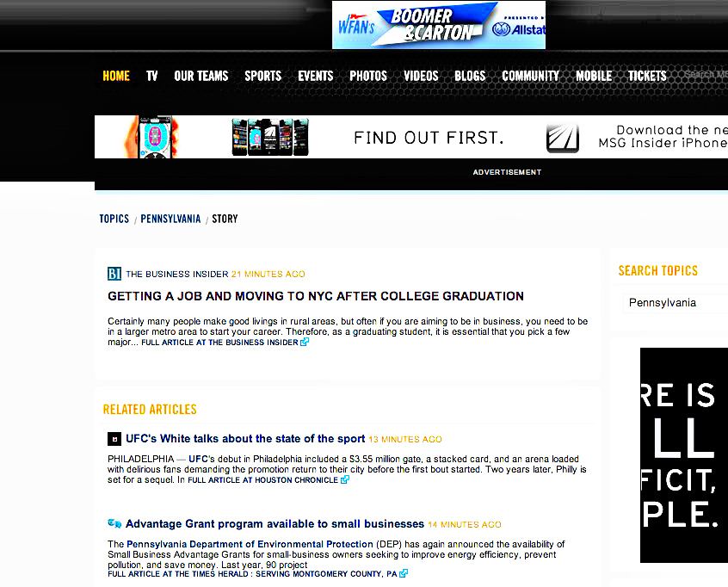Click the 21 MINUTES AGO timestamp

coord(268,274)
